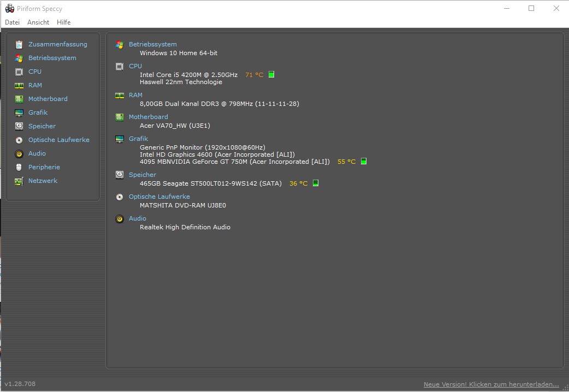The image size is (569, 392).
Task: Click the Audio speaker icon in sidebar
Action: 19,154
